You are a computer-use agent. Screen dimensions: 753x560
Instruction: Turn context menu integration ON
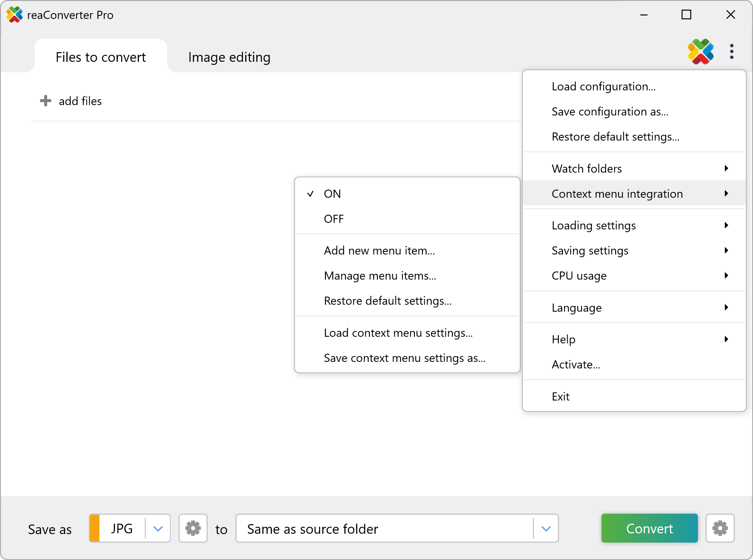pos(332,194)
